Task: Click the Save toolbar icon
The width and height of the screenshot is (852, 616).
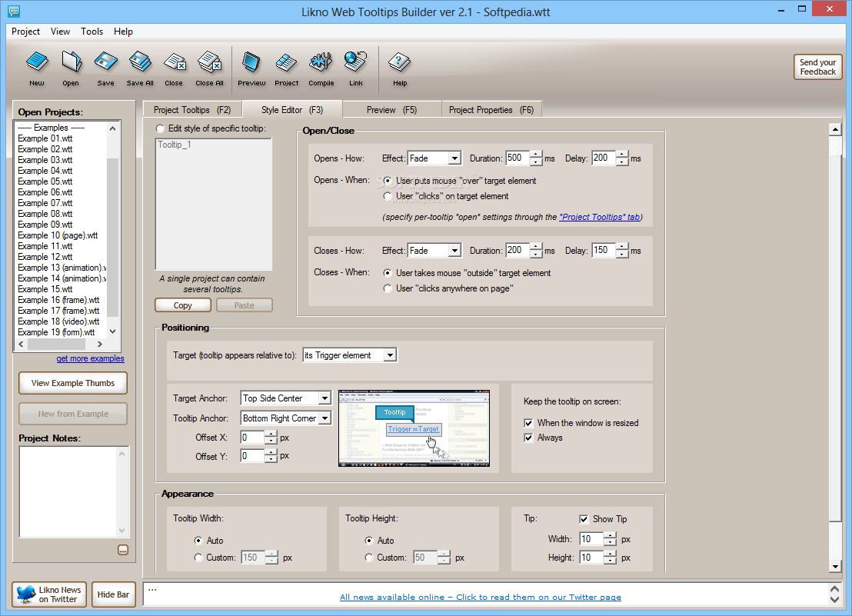Action: click(105, 68)
